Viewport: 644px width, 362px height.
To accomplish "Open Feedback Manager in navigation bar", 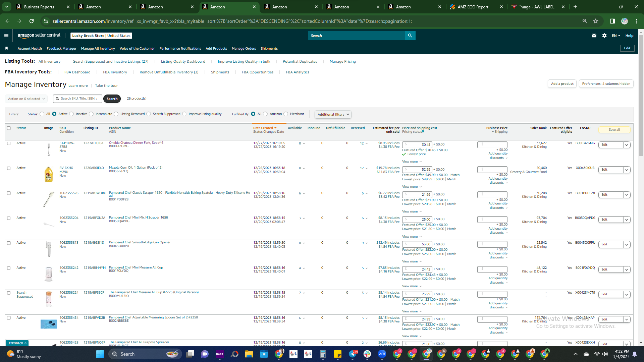I will pyautogui.click(x=61, y=49).
